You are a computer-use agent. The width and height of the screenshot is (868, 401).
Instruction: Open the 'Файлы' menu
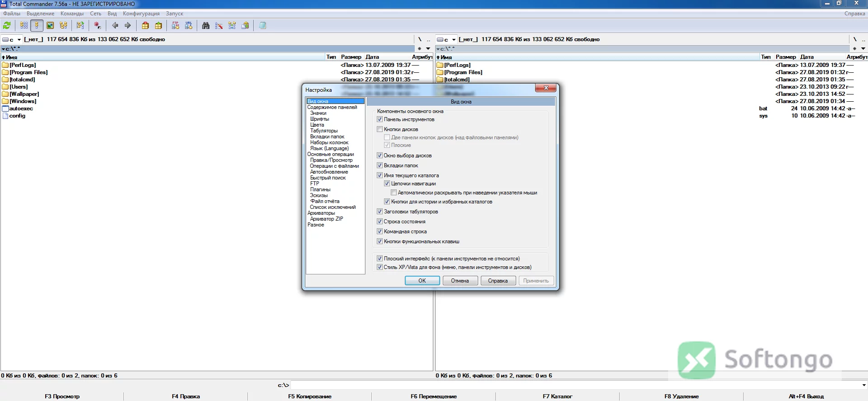coord(12,14)
